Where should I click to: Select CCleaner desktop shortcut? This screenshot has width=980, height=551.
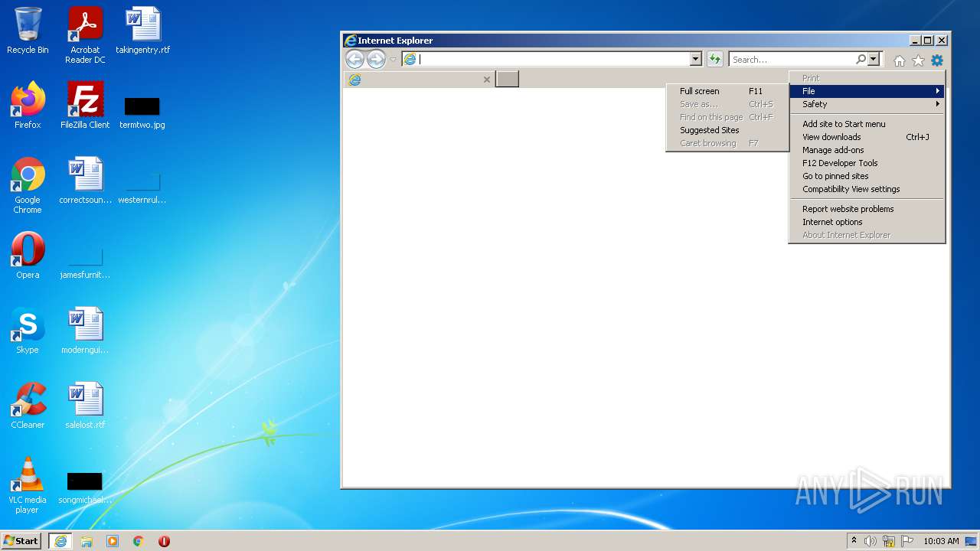click(28, 406)
